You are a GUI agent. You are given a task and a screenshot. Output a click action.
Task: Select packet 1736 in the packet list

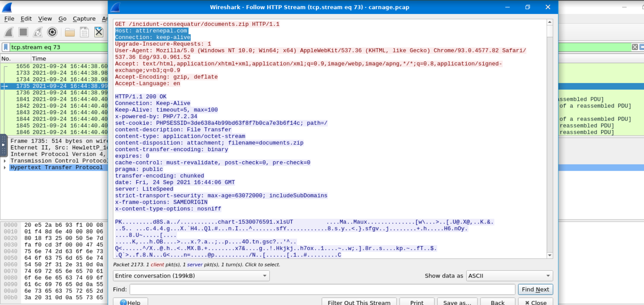[54, 93]
